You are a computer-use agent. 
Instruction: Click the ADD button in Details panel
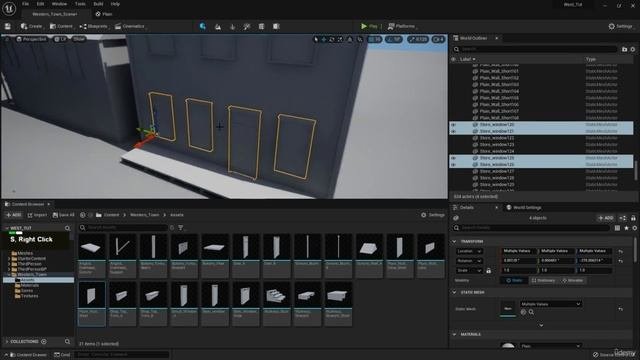(x=606, y=218)
